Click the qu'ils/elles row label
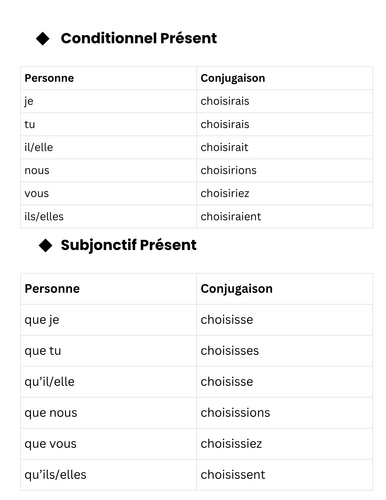386x500 pixels. (55, 475)
